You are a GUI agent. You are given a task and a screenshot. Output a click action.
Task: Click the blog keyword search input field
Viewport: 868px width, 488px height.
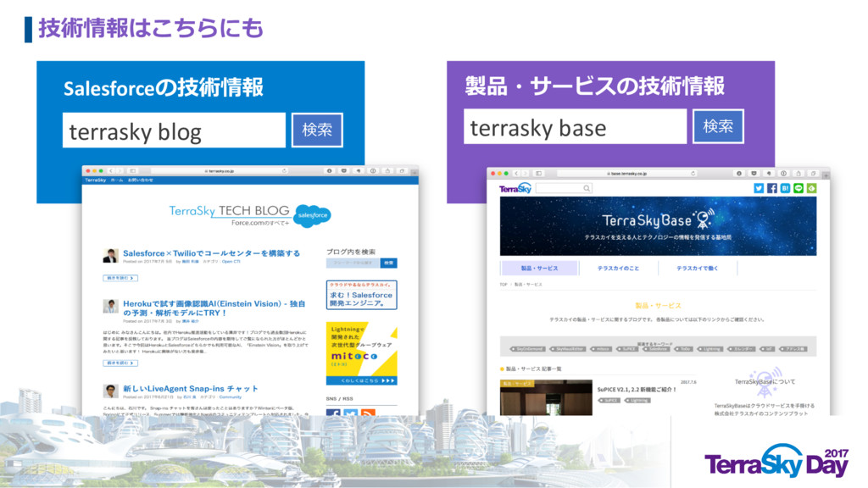(x=353, y=263)
